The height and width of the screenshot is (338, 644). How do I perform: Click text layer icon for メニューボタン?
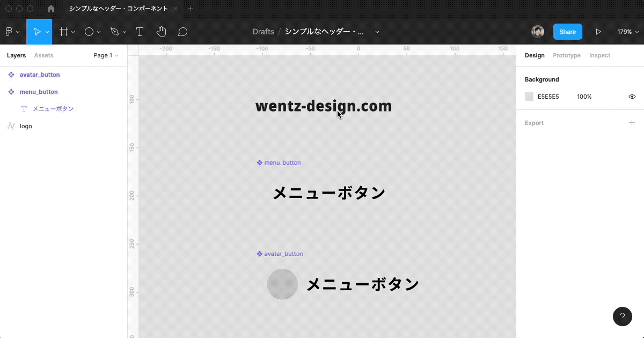coord(24,109)
